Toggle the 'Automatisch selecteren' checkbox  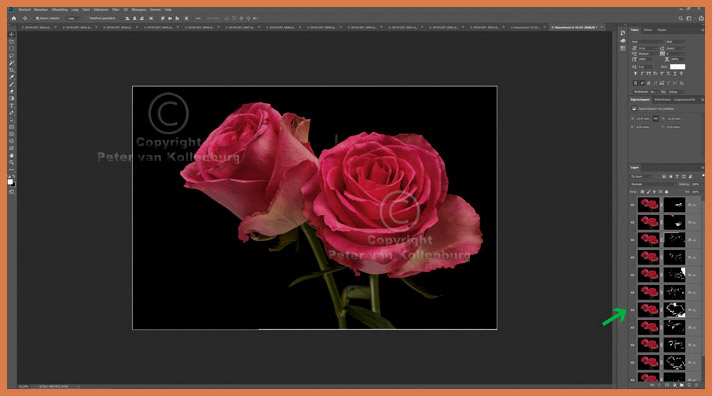[x=38, y=18]
